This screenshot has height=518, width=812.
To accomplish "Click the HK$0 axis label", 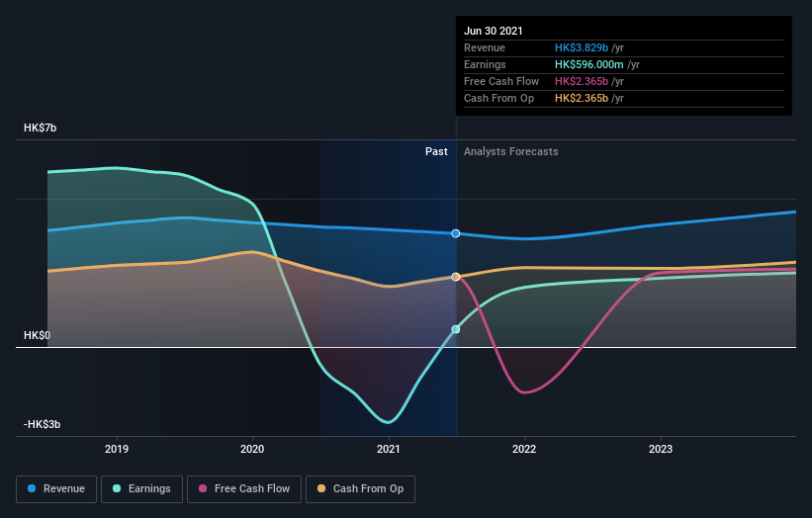I will coord(38,335).
